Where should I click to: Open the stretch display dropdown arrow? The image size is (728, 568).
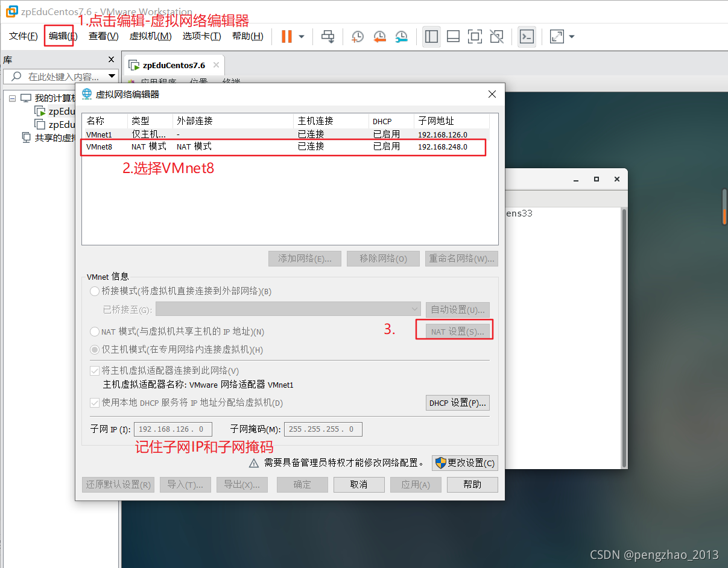[572, 37]
